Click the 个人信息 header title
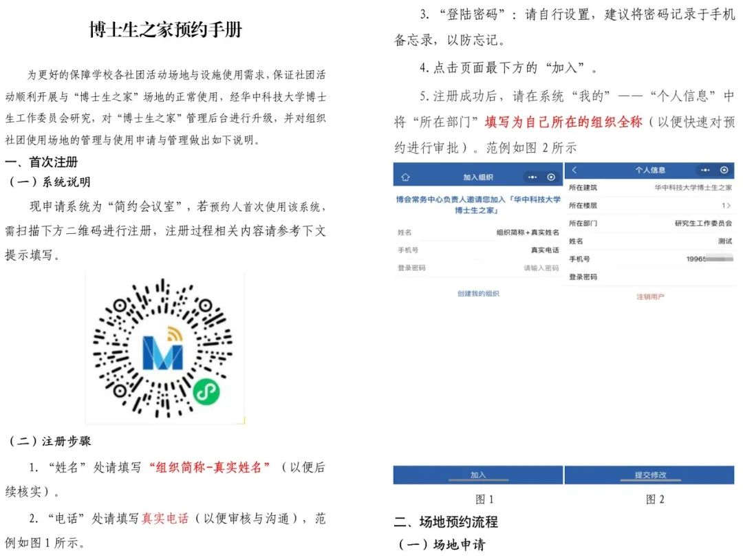 pyautogui.click(x=650, y=170)
